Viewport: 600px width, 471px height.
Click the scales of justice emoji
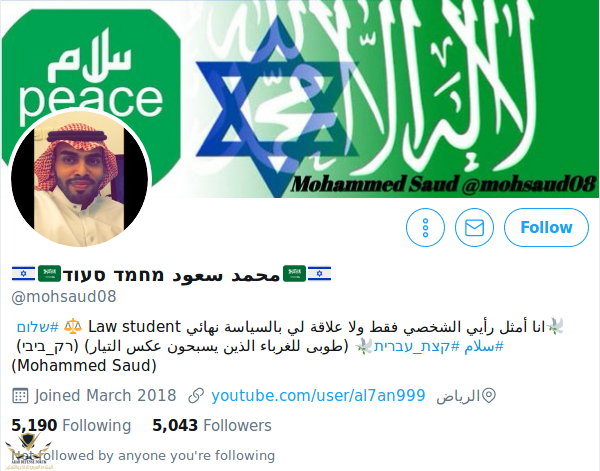pyautogui.click(x=73, y=326)
